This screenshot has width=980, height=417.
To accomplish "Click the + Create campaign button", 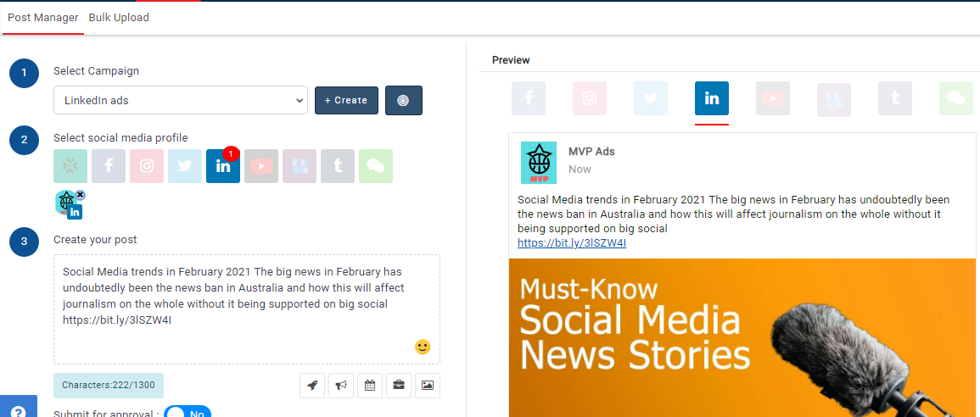I will pyautogui.click(x=346, y=100).
